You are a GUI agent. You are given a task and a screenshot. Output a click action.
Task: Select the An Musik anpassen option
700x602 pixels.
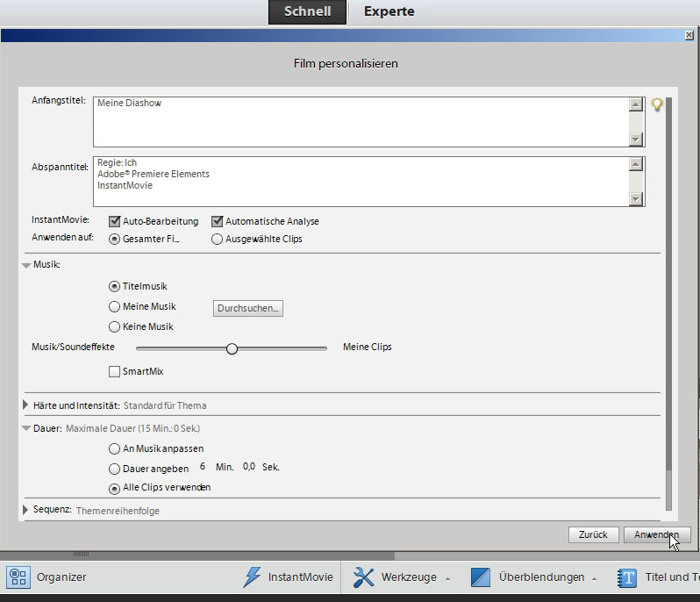114,448
